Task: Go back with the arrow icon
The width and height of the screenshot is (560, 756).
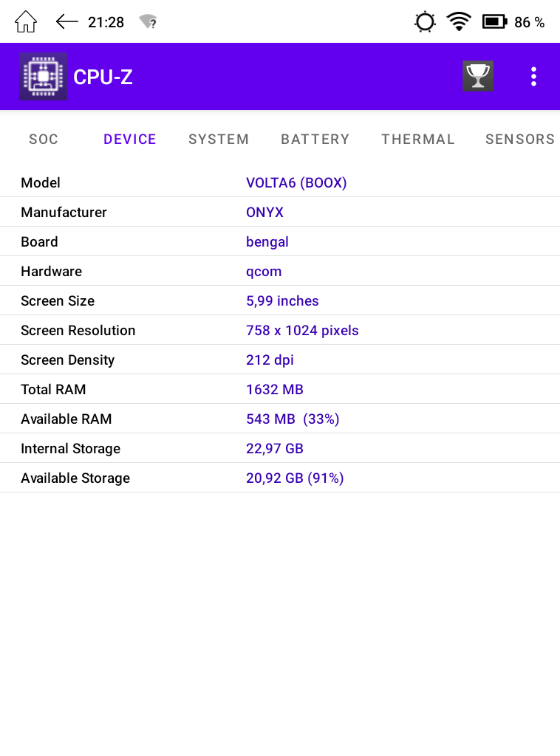Action: point(66,21)
